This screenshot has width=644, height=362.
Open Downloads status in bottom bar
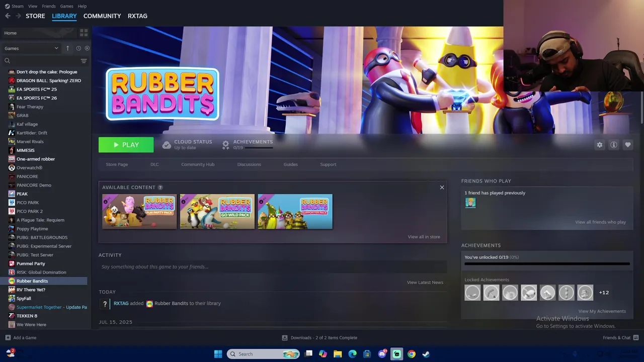click(319, 338)
